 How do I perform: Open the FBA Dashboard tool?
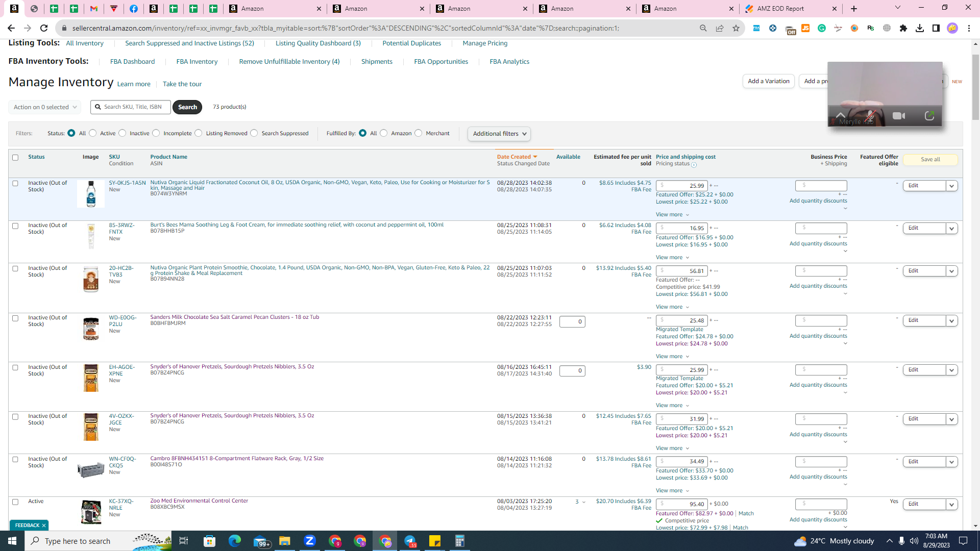132,62
